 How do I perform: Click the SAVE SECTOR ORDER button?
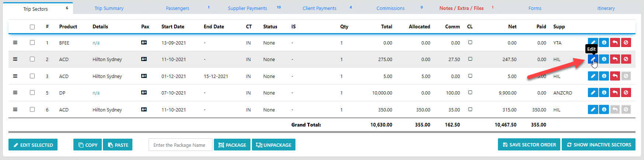pyautogui.click(x=529, y=145)
